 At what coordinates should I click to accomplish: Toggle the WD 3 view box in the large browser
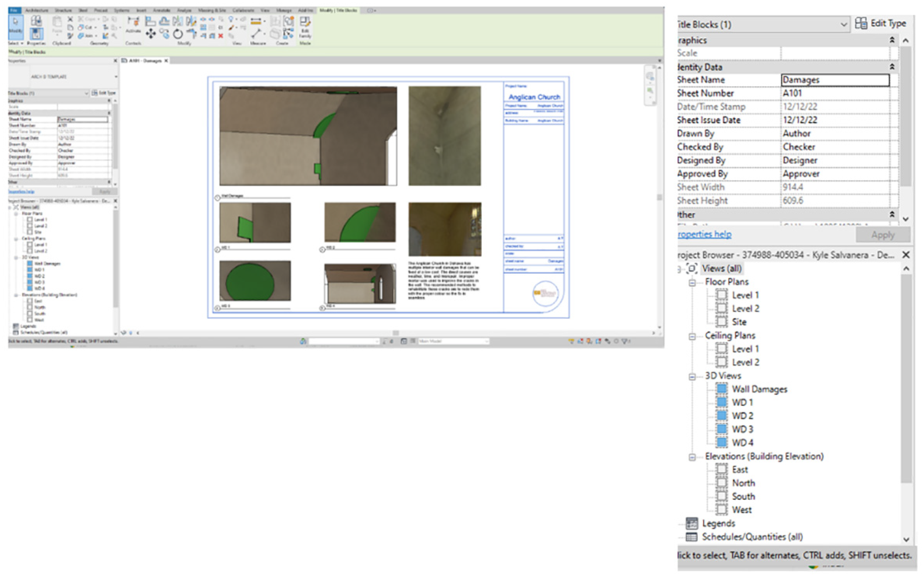721,429
